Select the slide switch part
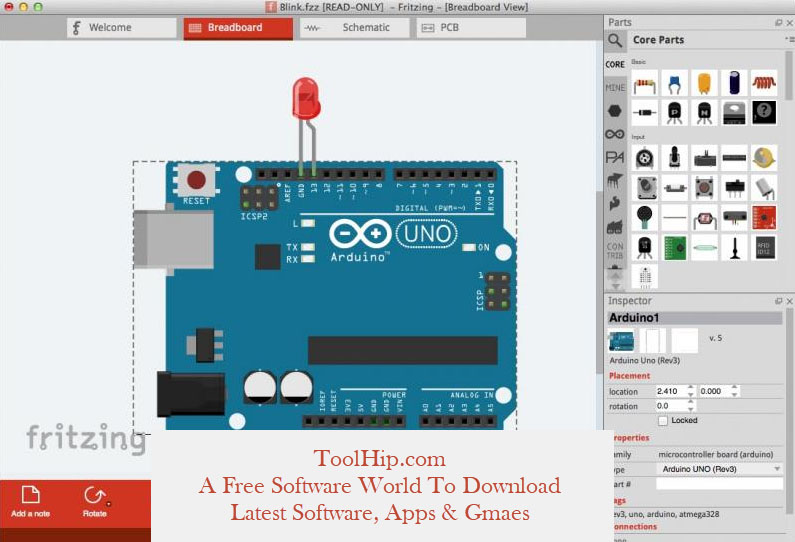The height and width of the screenshot is (542, 795). pos(734,188)
